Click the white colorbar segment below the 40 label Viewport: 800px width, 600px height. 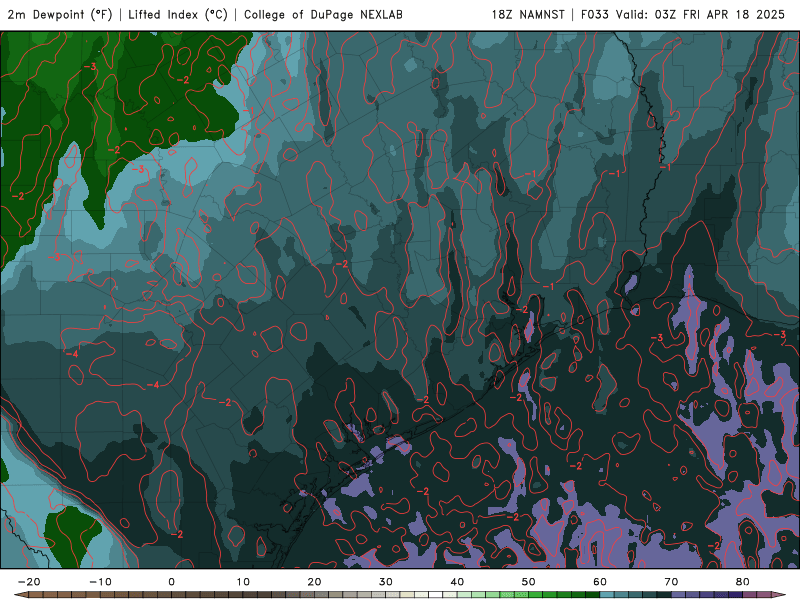[x=436, y=595]
